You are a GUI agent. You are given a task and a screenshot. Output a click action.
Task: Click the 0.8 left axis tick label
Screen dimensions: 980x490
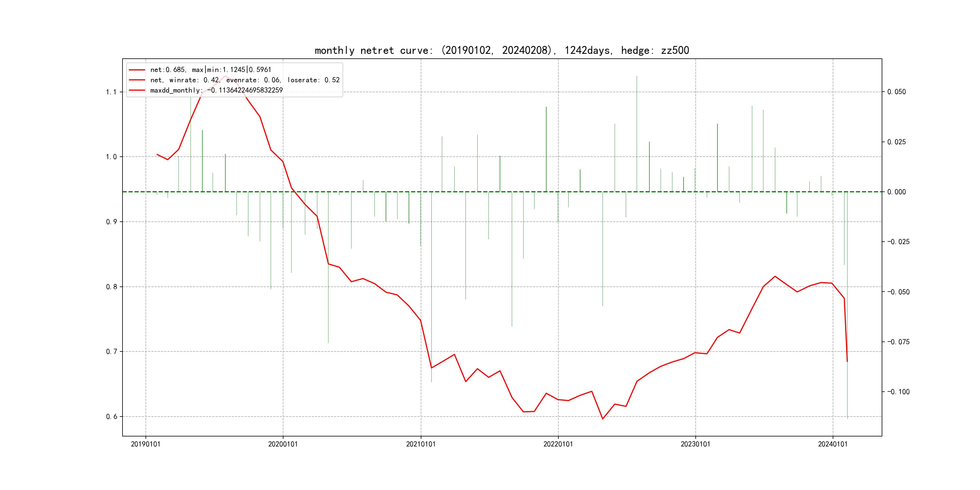pos(111,287)
